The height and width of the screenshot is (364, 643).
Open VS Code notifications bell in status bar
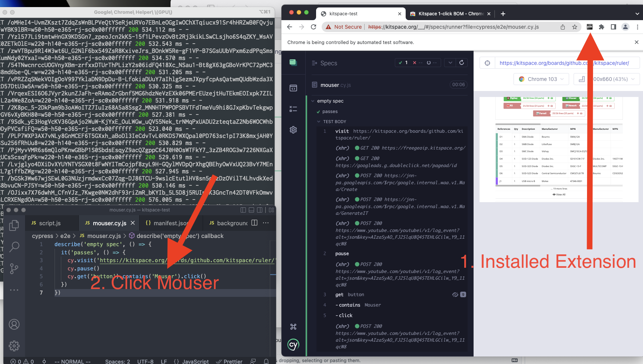click(266, 361)
